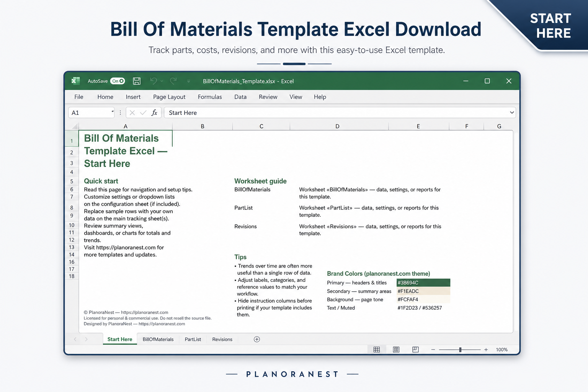Click the Redo arrow icon
This screenshot has width=588, height=392.
click(x=173, y=81)
